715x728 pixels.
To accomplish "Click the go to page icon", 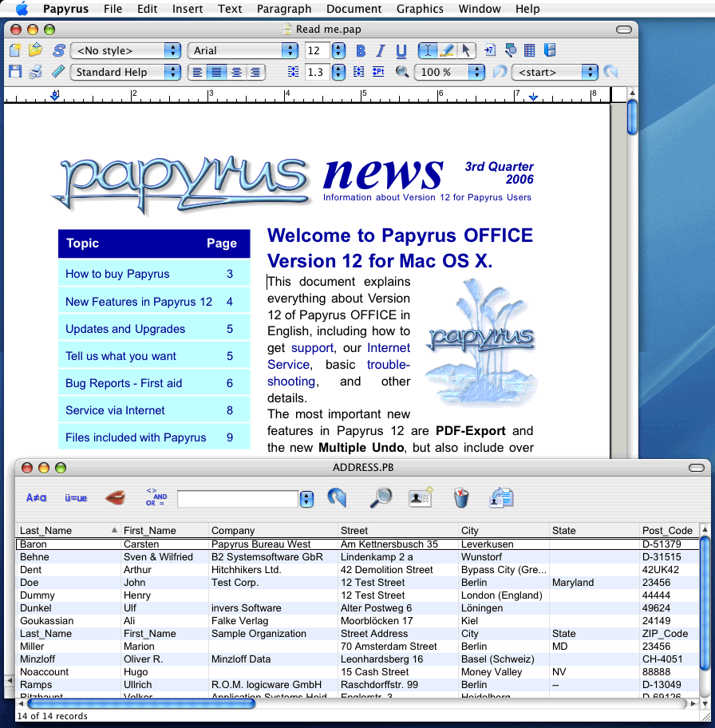I will (x=490, y=49).
